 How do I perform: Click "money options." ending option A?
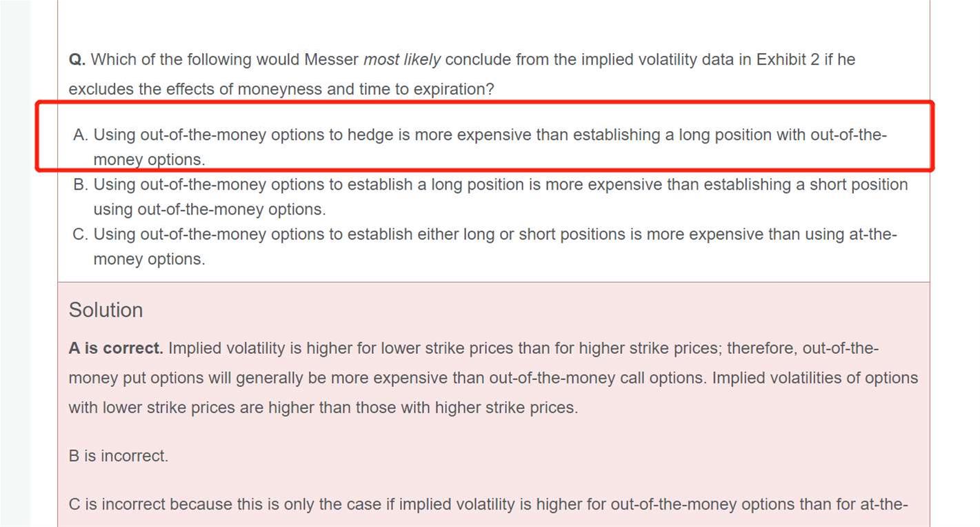click(x=149, y=160)
